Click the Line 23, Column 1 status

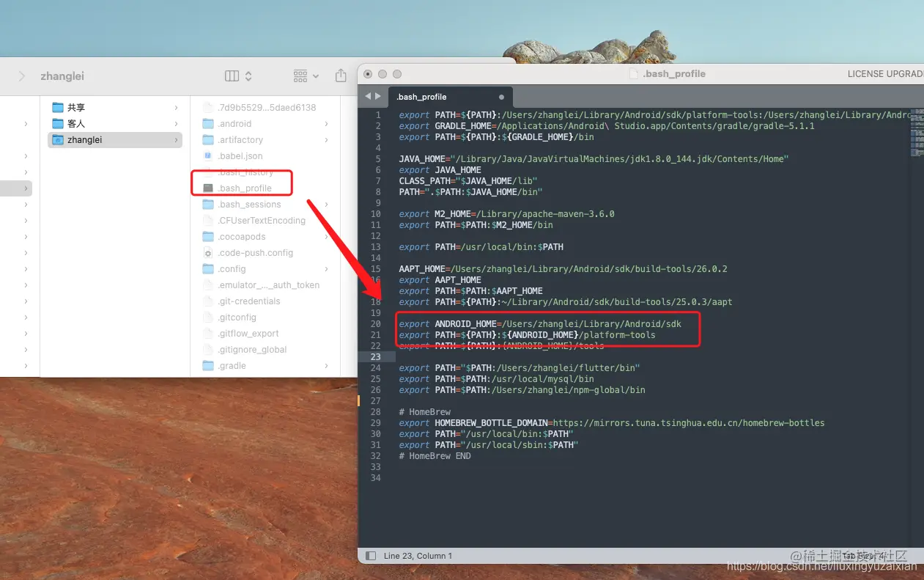[x=418, y=556]
